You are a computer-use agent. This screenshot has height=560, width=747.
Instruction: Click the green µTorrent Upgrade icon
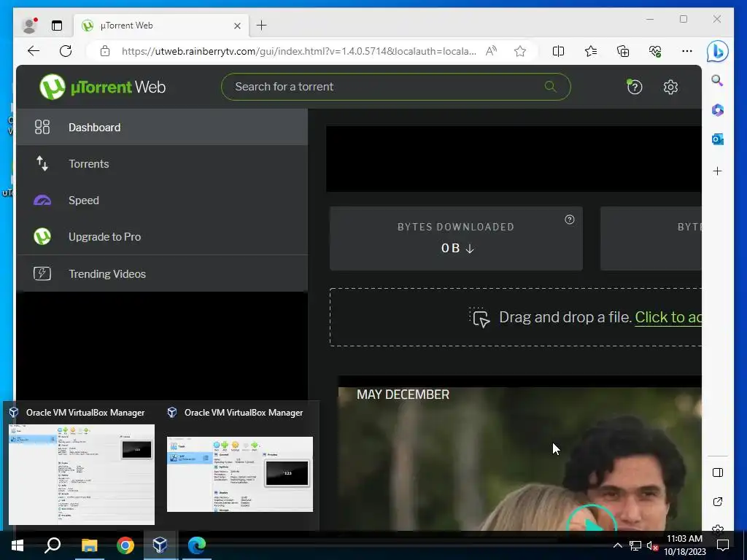[42, 237]
